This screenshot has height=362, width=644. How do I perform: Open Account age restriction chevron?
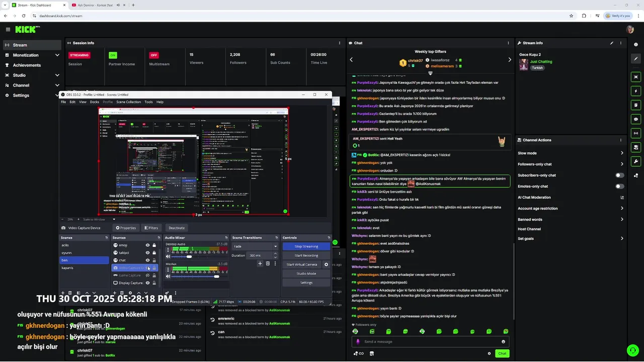coord(622,209)
